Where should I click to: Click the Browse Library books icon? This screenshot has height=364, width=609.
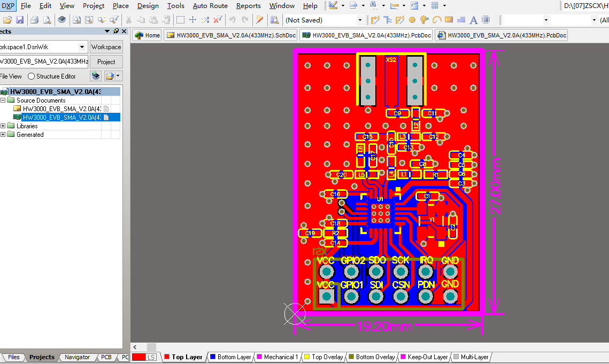(275, 20)
